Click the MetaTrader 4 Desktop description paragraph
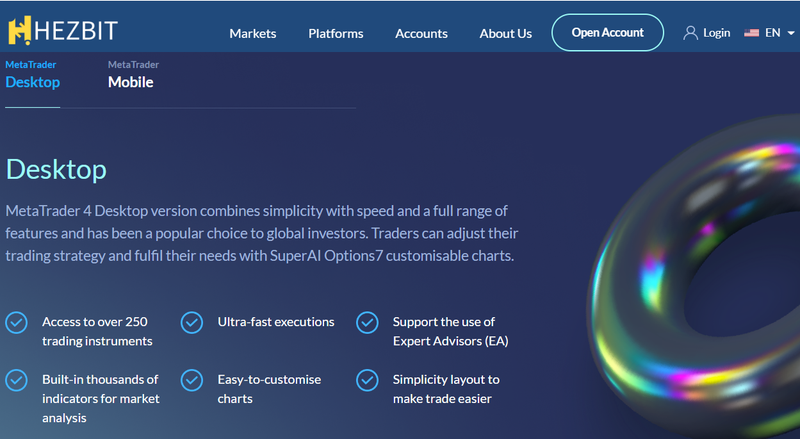Viewport: 800px width, 439px height. [262, 233]
